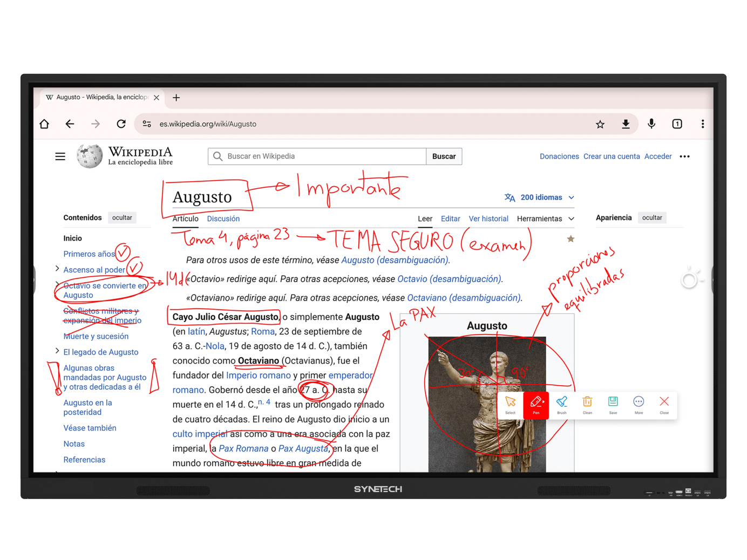Viewport: 747px width, 560px height.
Task: Open browser three-dot menu
Action: 702,124
